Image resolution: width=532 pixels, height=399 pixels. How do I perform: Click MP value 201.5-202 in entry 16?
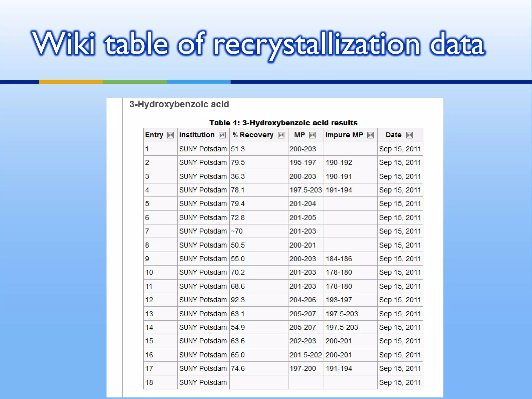click(306, 355)
